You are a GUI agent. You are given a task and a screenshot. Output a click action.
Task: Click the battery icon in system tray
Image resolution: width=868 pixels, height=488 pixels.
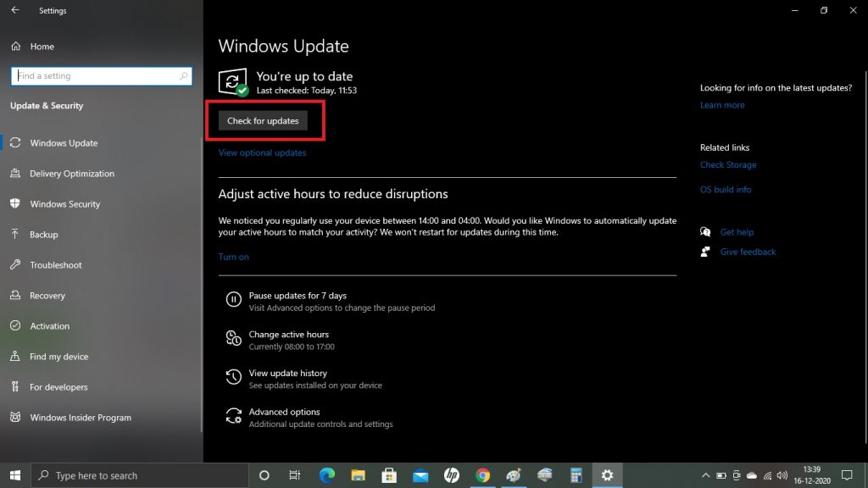721,475
